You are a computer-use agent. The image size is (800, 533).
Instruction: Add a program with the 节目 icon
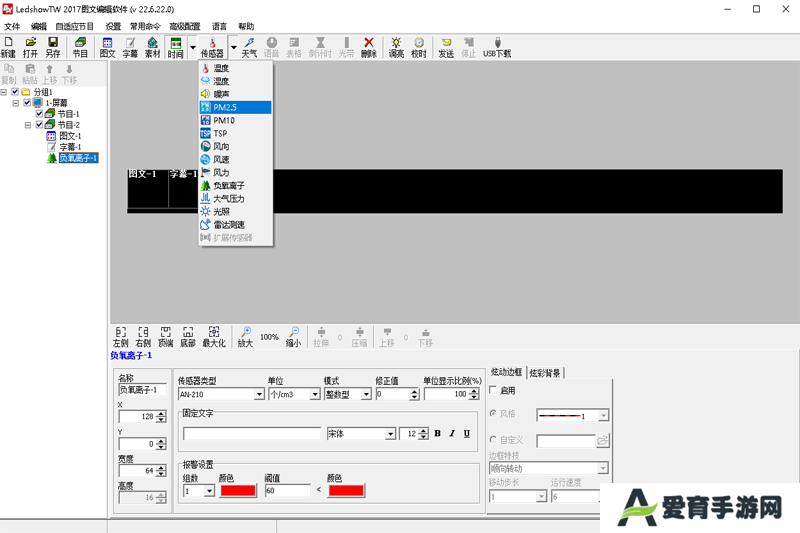pos(80,47)
